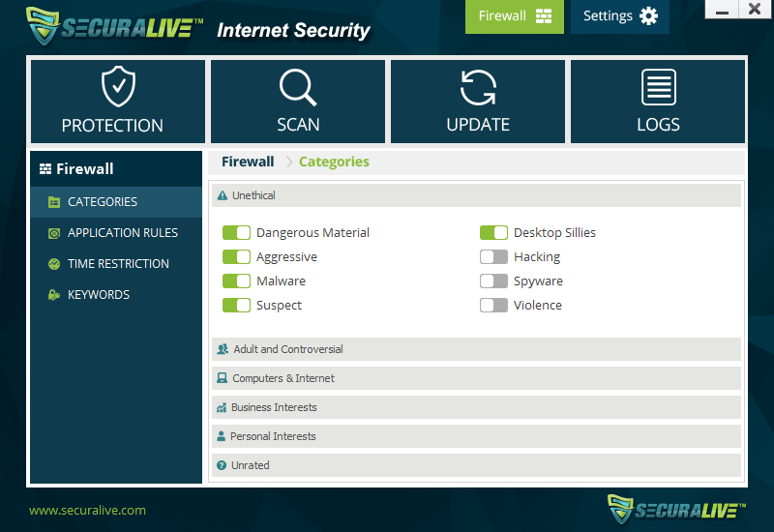Enable the Hacking category toggle

pyautogui.click(x=493, y=256)
